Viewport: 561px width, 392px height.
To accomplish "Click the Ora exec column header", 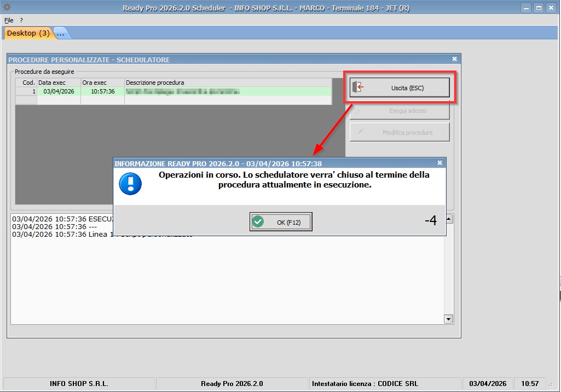I will point(103,83).
